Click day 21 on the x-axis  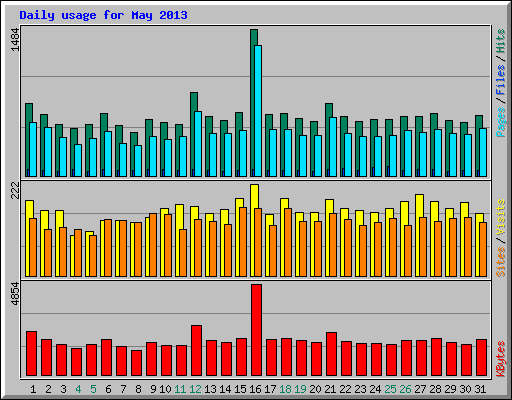coord(330,389)
